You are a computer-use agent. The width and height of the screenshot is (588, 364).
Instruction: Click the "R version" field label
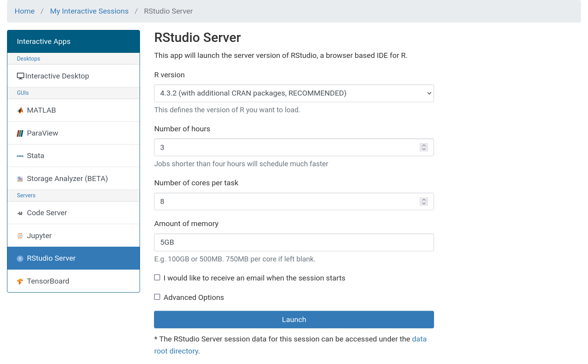point(170,75)
